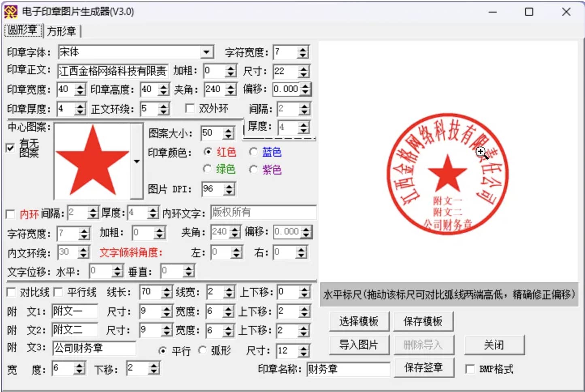The image size is (585, 392).
Task: Increase 图片DPI using its up stepper arrow
Action: click(230, 186)
